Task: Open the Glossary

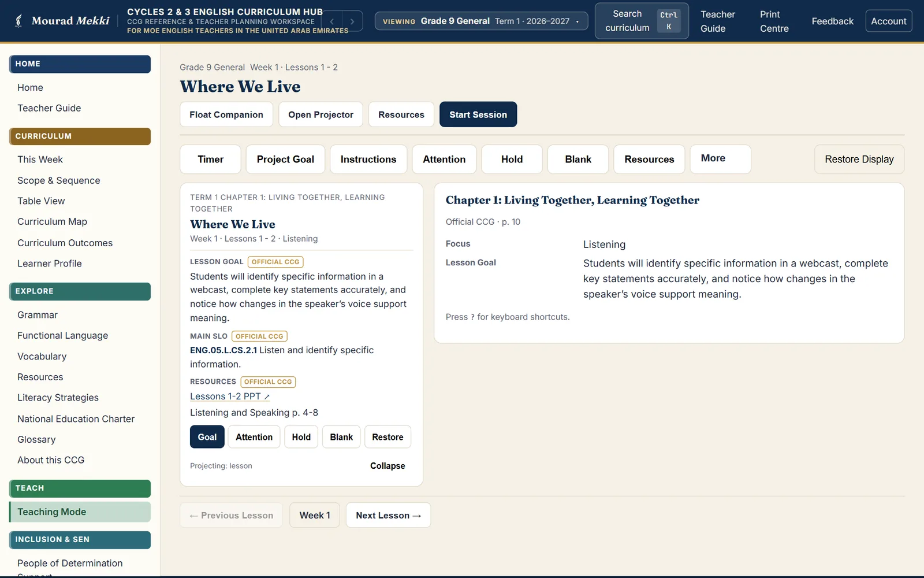Action: (36, 440)
